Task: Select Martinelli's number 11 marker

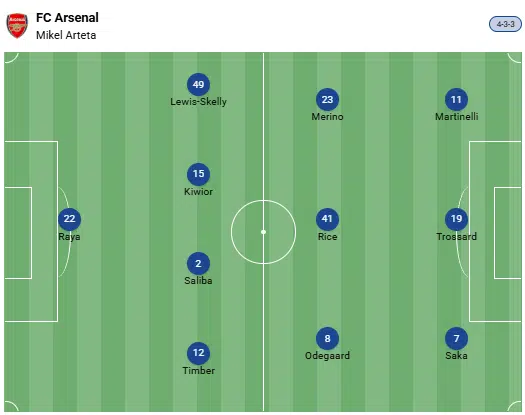Action: [x=456, y=99]
